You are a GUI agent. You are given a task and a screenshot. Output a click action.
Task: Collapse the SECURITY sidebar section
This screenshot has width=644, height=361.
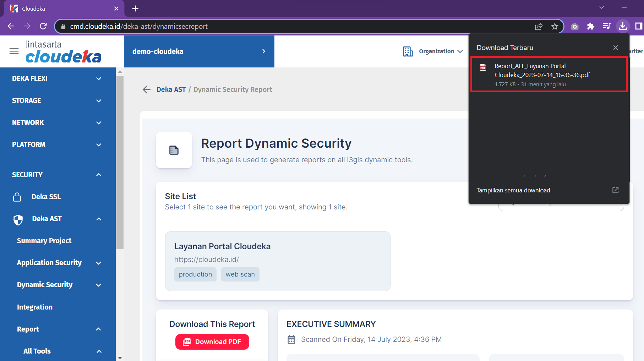[57, 175]
